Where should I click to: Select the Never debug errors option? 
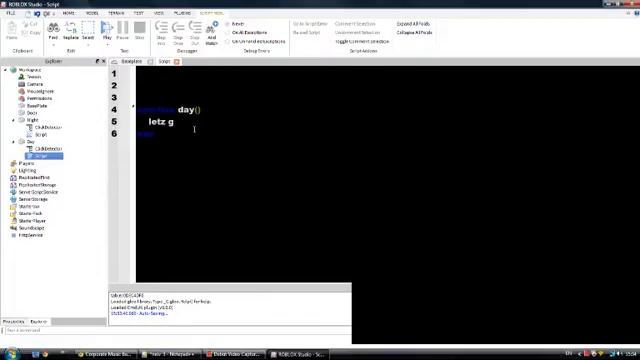click(x=235, y=24)
